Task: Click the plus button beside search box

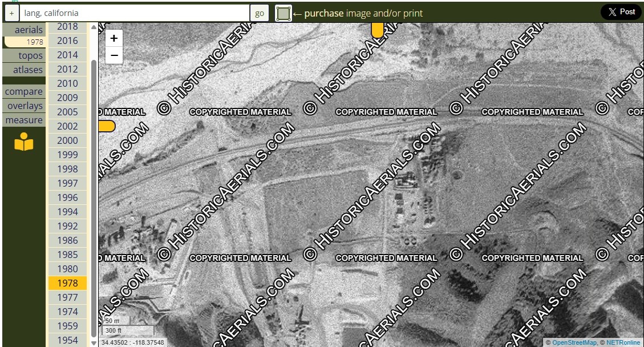Action: coord(11,13)
